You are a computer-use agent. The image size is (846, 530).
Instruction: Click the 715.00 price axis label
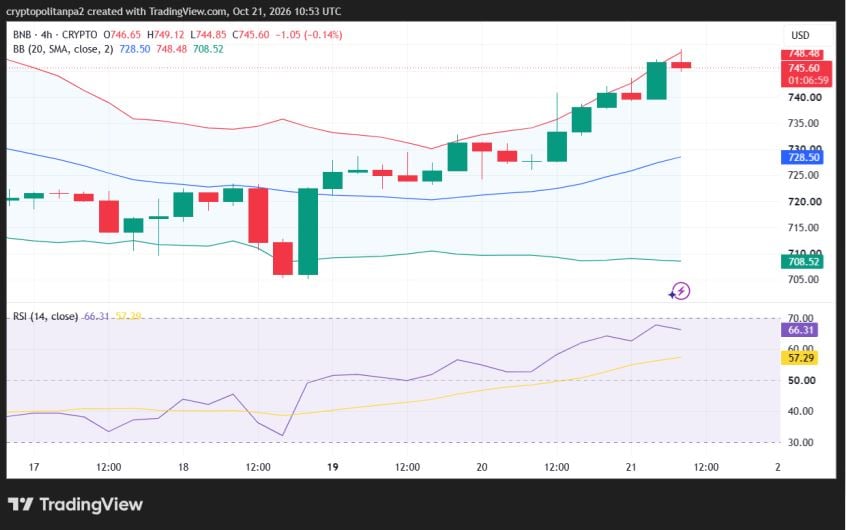point(803,228)
